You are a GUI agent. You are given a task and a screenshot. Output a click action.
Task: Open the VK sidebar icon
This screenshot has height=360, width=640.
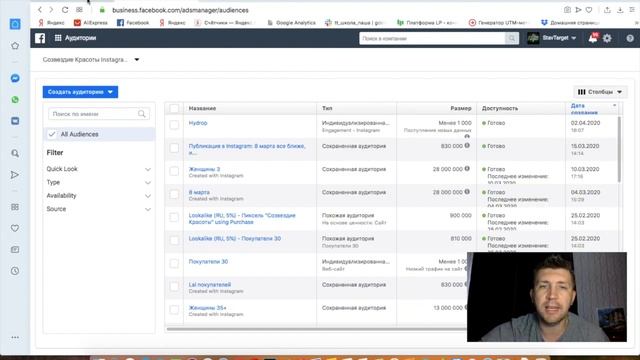(15, 121)
